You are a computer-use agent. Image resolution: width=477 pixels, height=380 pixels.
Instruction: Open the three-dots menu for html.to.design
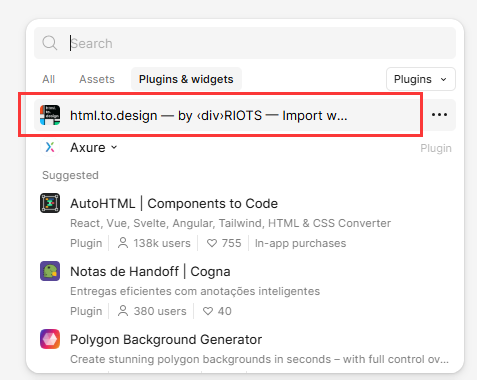tap(439, 115)
